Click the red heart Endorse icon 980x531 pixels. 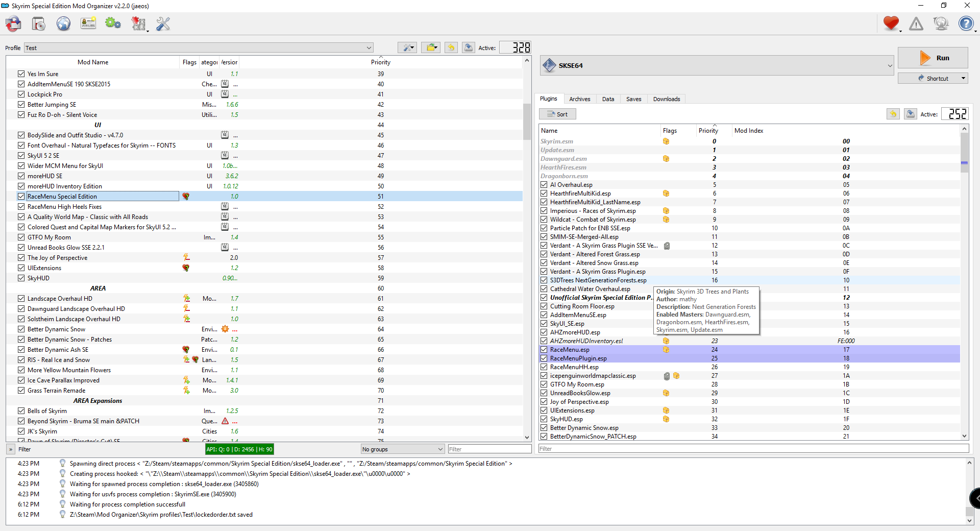pos(891,23)
